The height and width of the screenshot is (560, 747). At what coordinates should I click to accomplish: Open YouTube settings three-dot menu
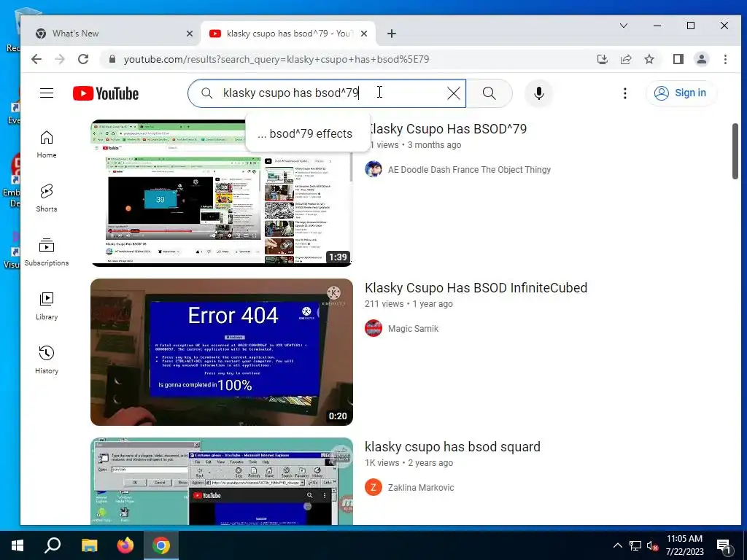click(624, 93)
